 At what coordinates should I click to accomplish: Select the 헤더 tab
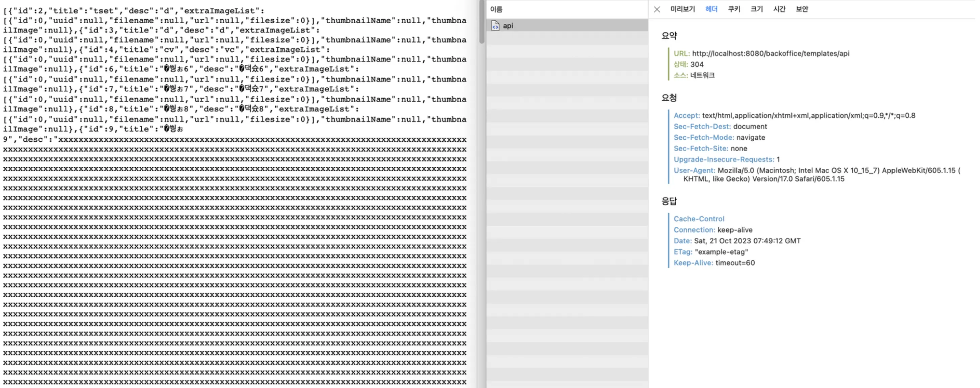pos(711,9)
